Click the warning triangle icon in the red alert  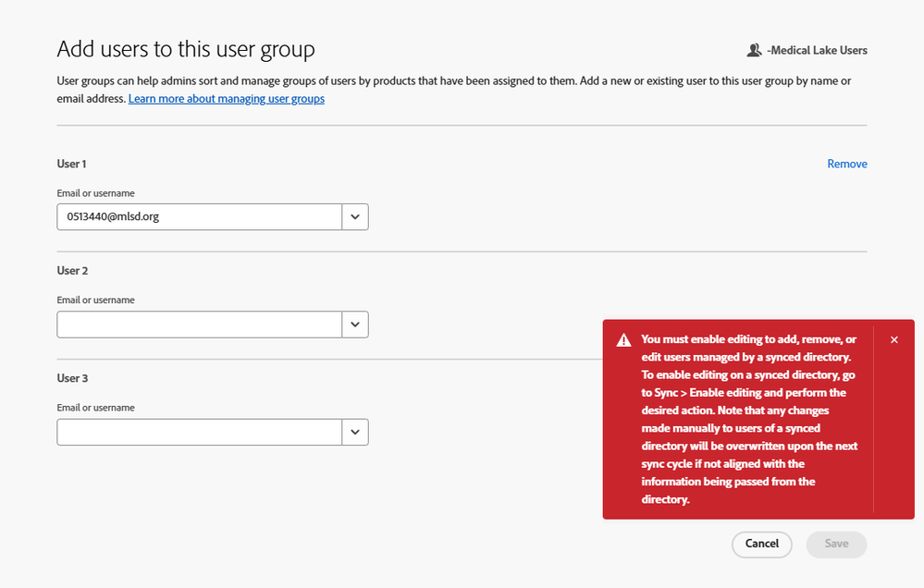click(x=624, y=340)
